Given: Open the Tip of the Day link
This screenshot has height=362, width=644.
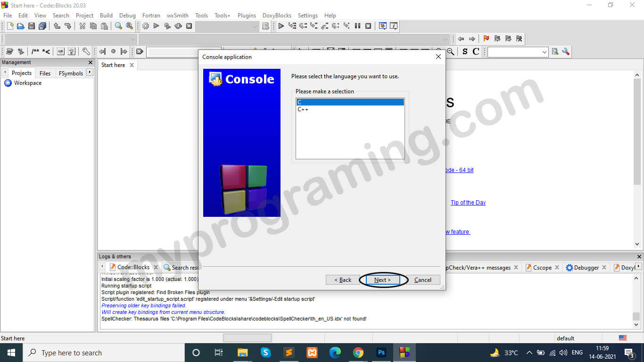Looking at the screenshot, I should (468, 202).
